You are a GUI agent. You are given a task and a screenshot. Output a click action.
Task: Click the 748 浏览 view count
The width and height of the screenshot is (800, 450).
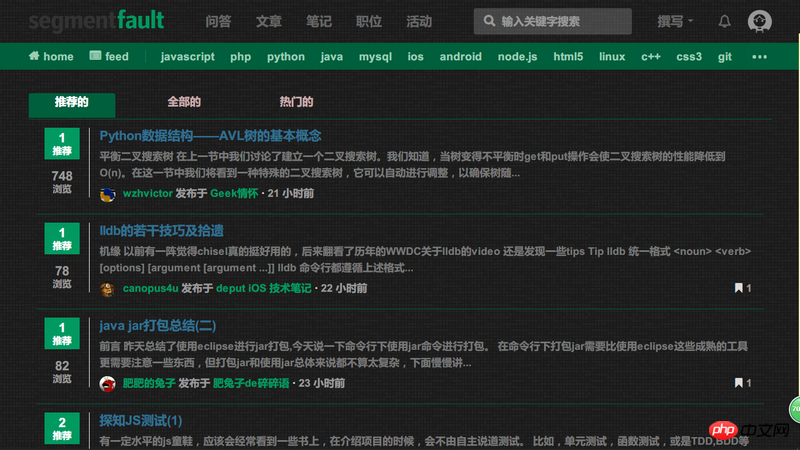coord(62,182)
